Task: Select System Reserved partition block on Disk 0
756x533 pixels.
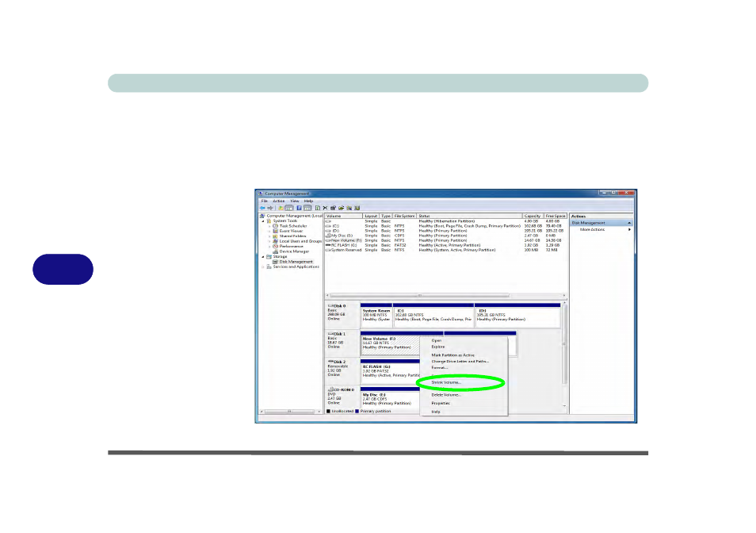Action: click(x=376, y=316)
